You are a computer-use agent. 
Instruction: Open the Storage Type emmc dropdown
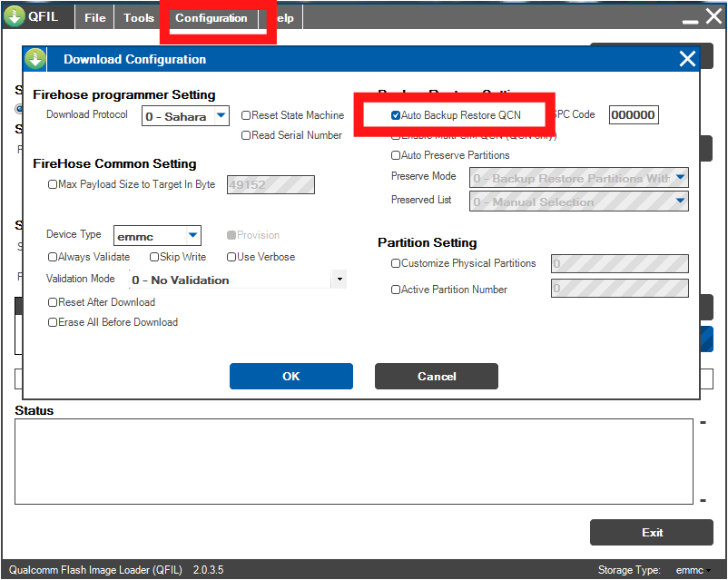(694, 570)
